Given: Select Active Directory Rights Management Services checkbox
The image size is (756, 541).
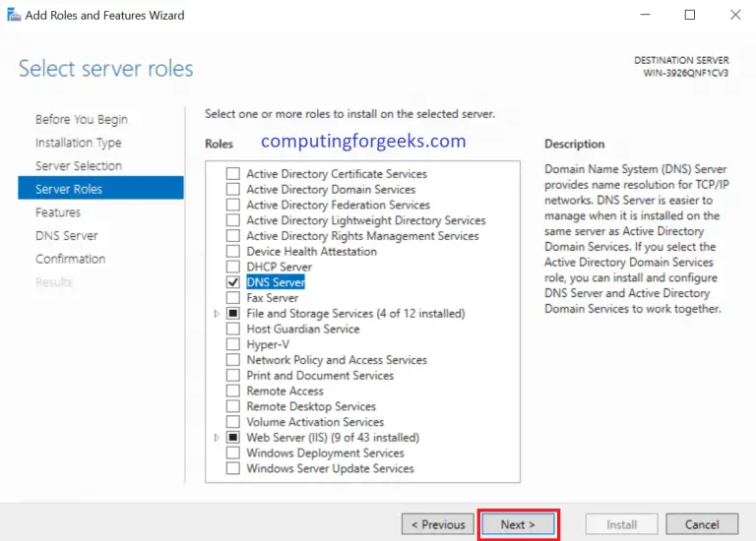Looking at the screenshot, I should [233, 235].
